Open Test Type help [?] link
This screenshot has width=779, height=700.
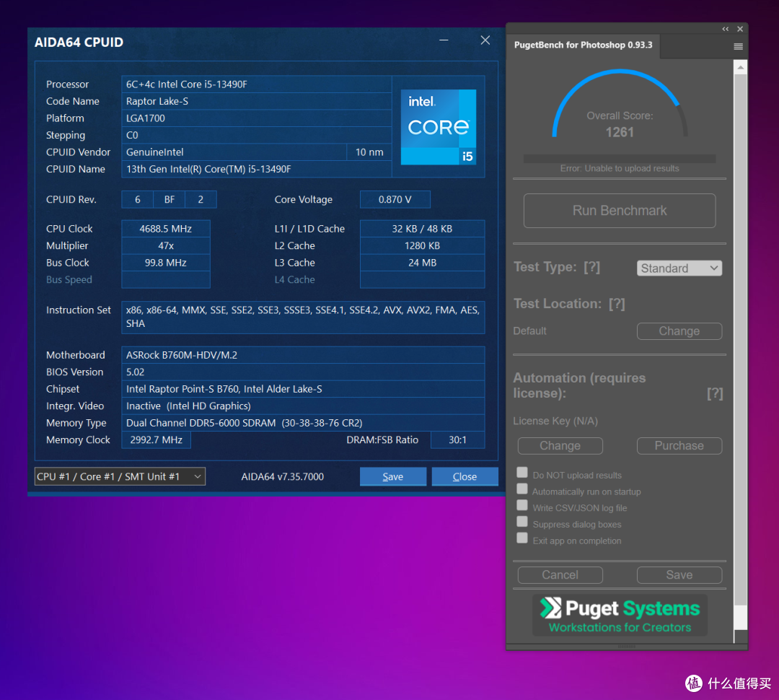click(x=591, y=267)
